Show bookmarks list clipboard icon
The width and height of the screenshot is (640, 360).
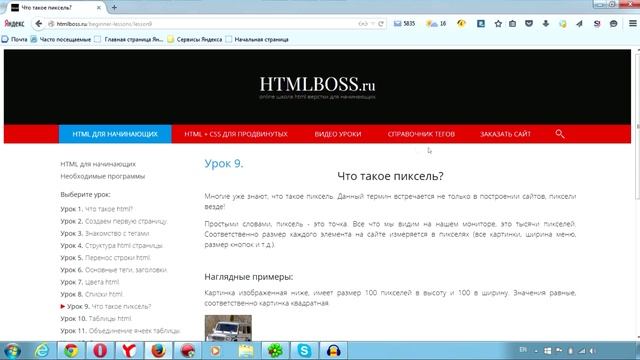point(513,24)
